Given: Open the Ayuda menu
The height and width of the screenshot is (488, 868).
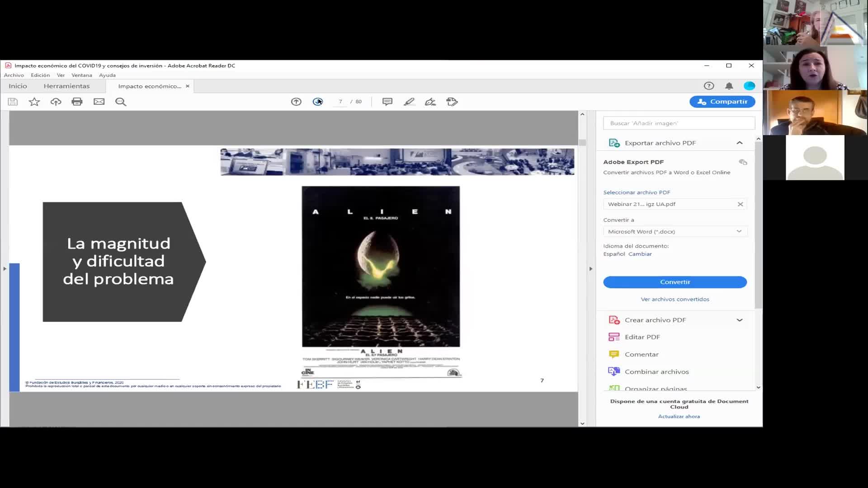Looking at the screenshot, I should pyautogui.click(x=107, y=75).
